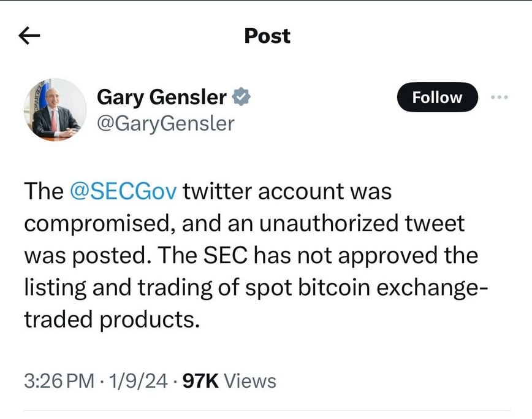532x419 pixels.
Task: Follow Gary Gensler
Action: (436, 97)
